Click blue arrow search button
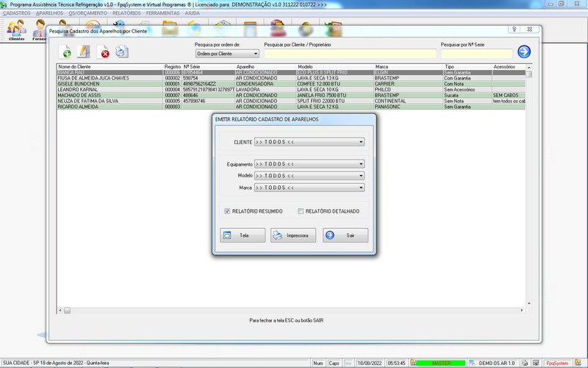588x368 pixels. coord(524,52)
